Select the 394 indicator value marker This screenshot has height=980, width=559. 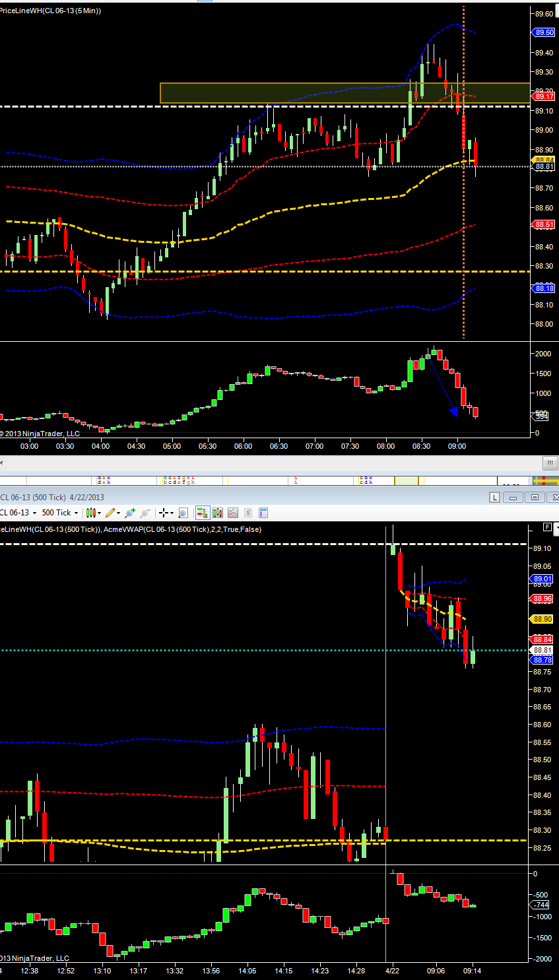click(541, 416)
